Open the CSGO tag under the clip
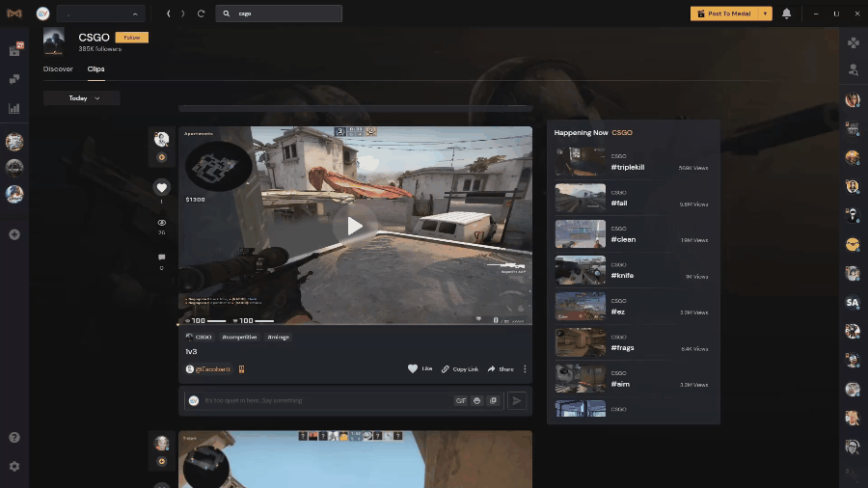Viewport: 868px width, 488px height. (199, 337)
